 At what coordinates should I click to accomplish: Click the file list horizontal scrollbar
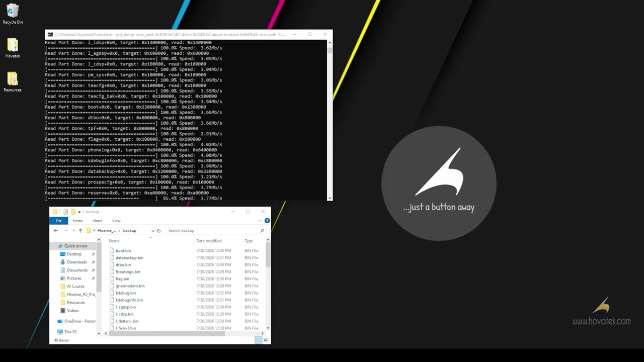(x=167, y=333)
